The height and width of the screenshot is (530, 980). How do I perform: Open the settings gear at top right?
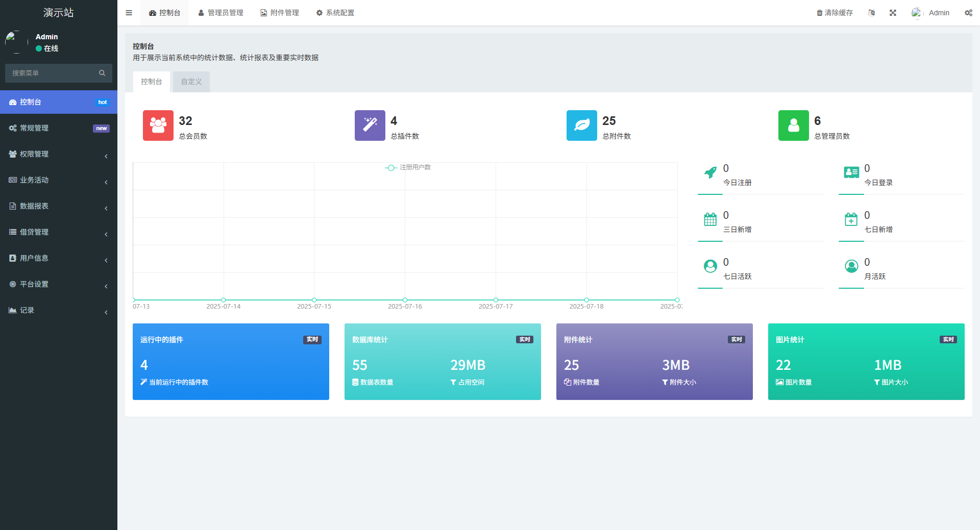[968, 12]
